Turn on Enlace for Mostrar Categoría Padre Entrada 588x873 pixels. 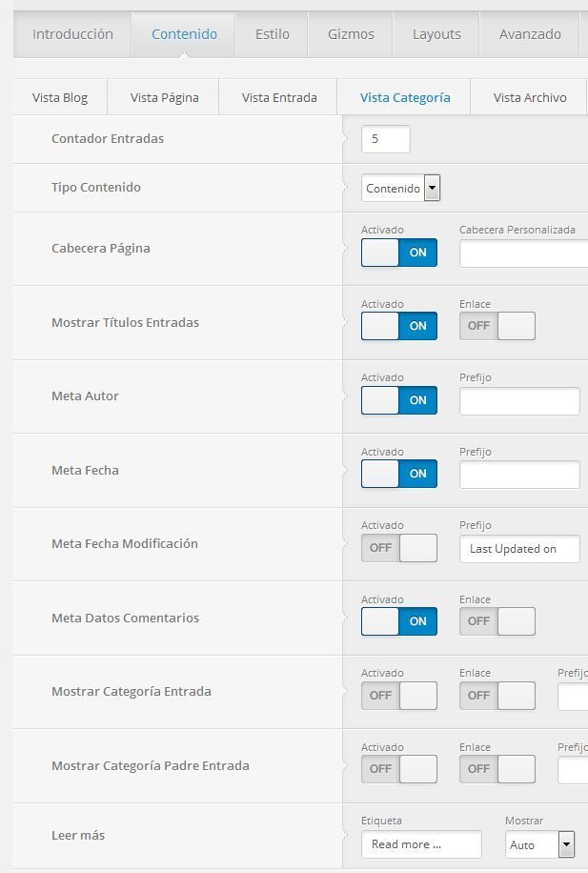click(497, 769)
